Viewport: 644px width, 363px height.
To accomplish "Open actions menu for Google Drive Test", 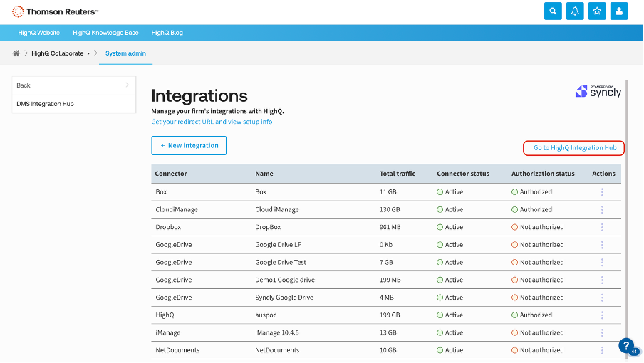I will [602, 263].
